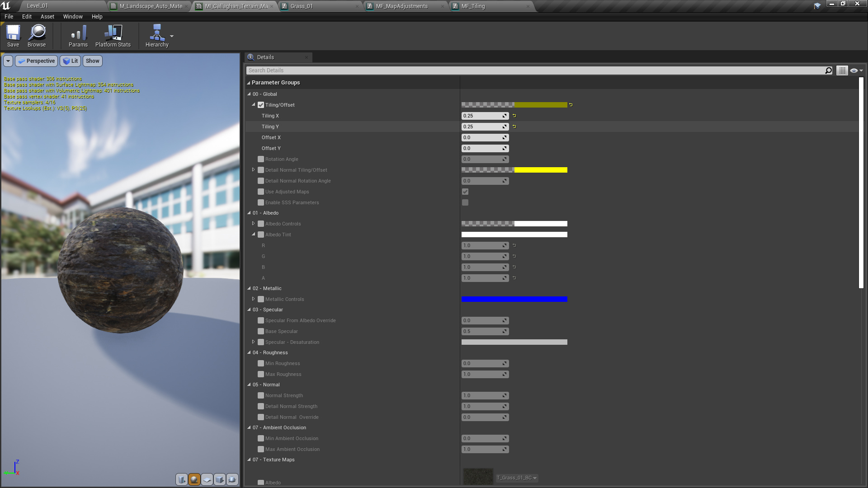The height and width of the screenshot is (488, 868).
Task: Collapse the 01 - Albedo group
Action: point(249,213)
